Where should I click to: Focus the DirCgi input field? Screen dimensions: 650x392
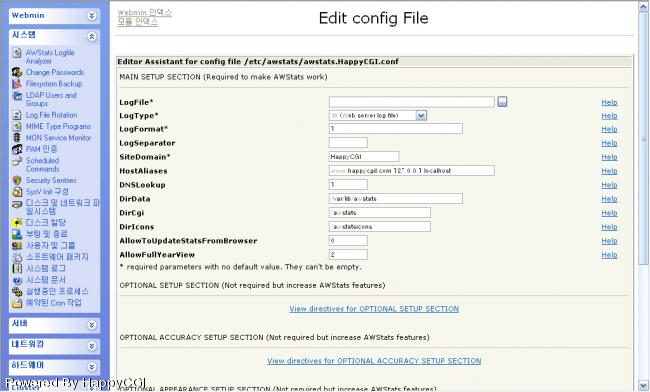coord(380,213)
